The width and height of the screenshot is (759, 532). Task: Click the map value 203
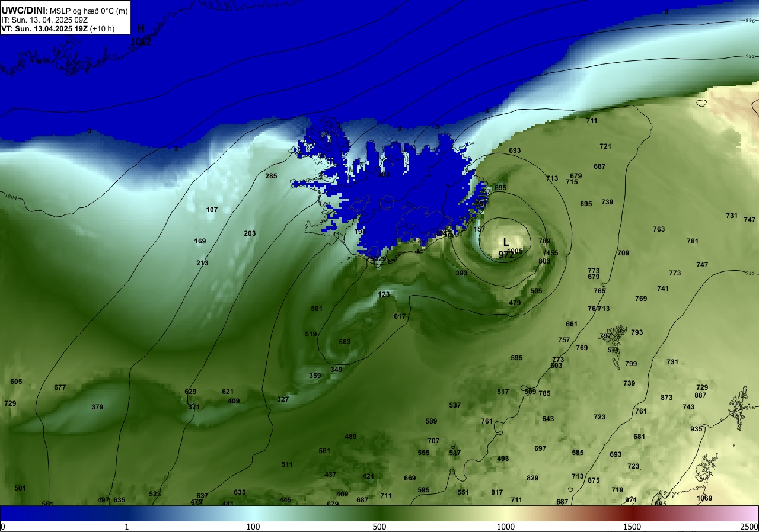tap(250, 233)
